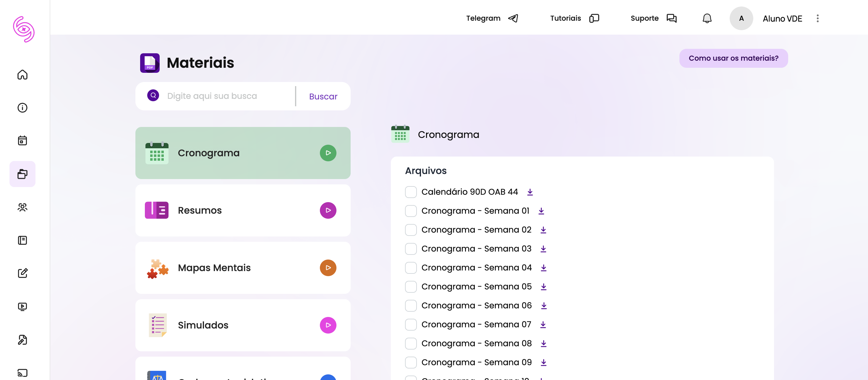Select the community people icon in sidebar
The height and width of the screenshot is (380, 868).
pyautogui.click(x=22, y=207)
